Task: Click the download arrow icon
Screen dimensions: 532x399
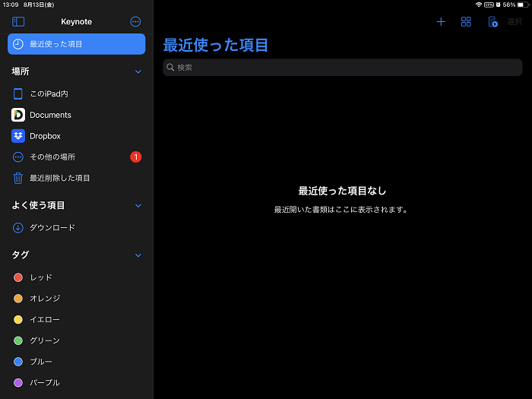Action: tap(18, 228)
